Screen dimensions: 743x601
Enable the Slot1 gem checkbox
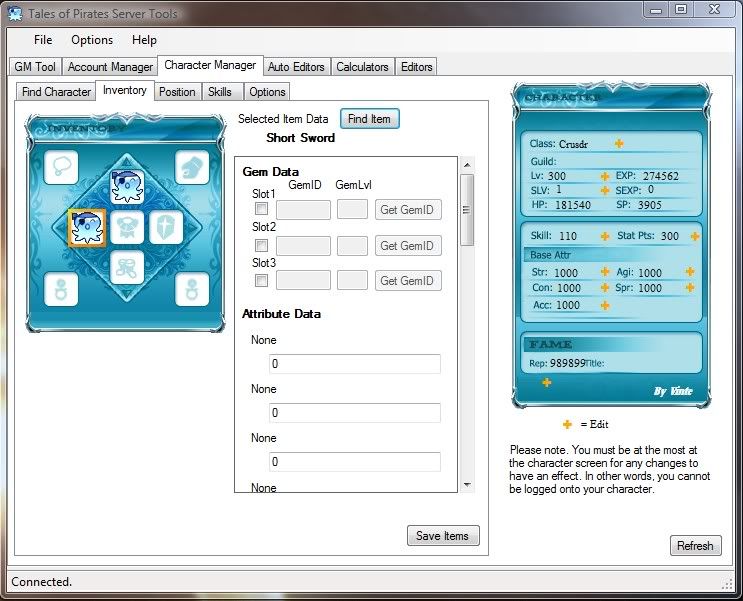(261, 210)
